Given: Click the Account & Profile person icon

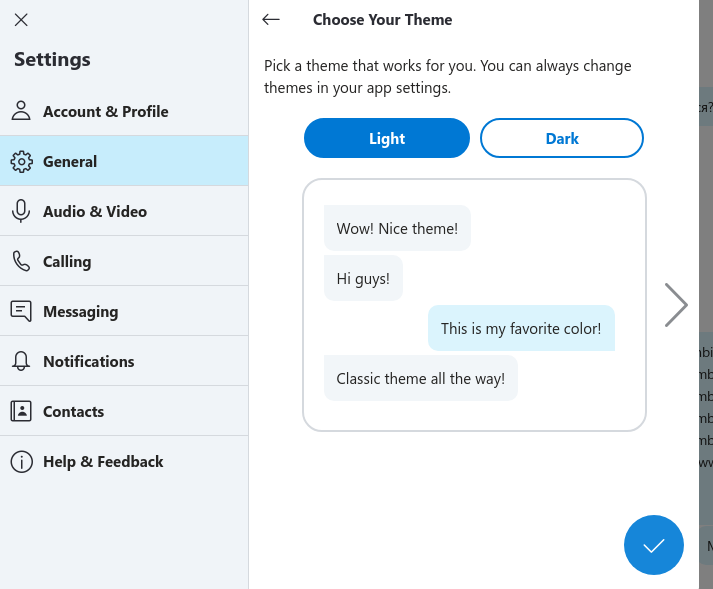Looking at the screenshot, I should click(x=21, y=111).
